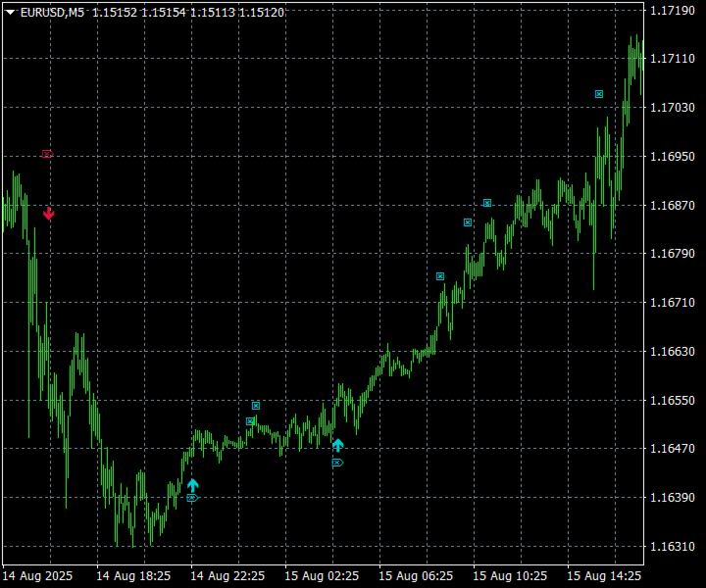Click the 14 Aug 22:25 time label
Screen dimensions: 706x588
227,576
